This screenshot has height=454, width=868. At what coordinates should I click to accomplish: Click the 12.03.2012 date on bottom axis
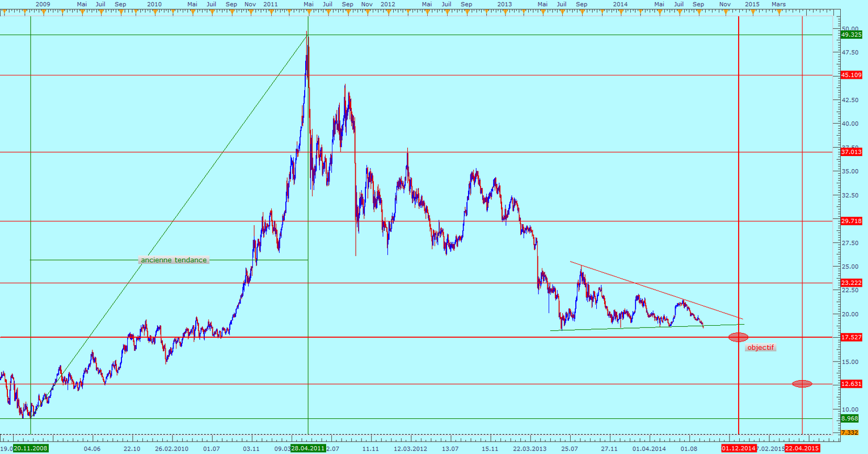[411, 449]
